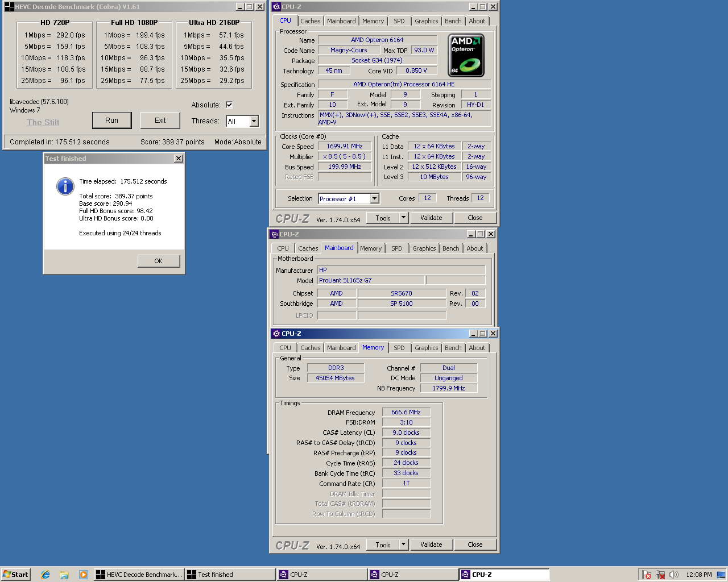728x582 pixels.
Task: Open SPD tab in Memory CPU-Z window
Action: [399, 348]
